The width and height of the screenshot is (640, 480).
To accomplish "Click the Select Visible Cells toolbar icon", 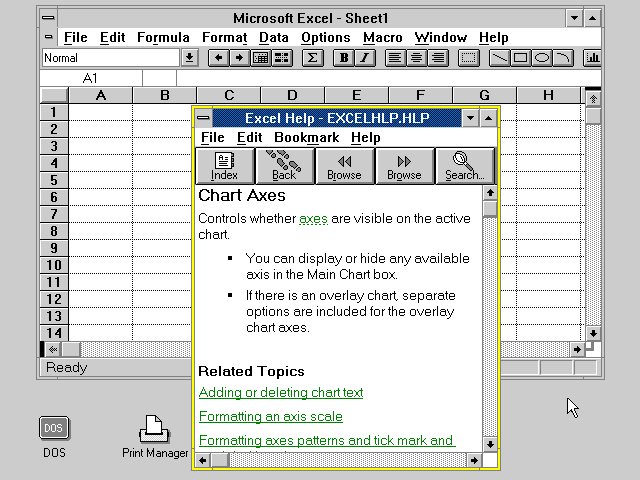I will click(282, 58).
